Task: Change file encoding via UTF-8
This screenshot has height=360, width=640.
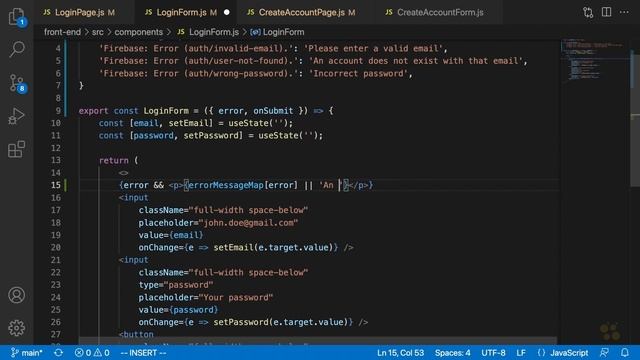Action: [x=493, y=353]
